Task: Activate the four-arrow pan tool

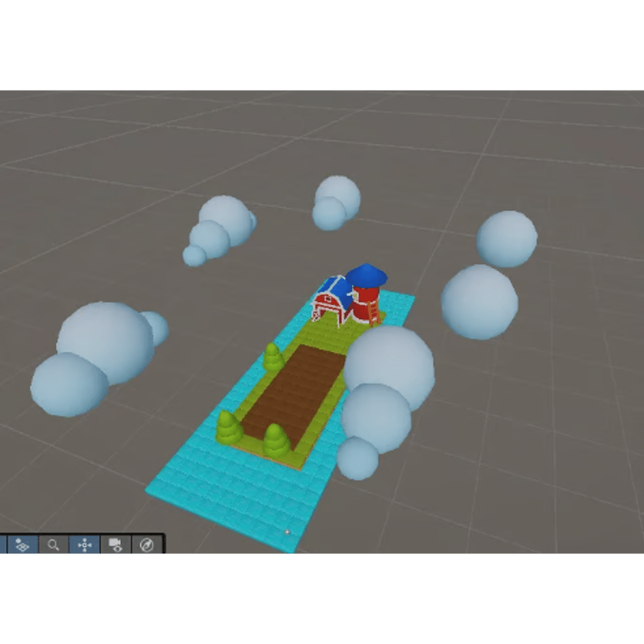Action: [85, 545]
